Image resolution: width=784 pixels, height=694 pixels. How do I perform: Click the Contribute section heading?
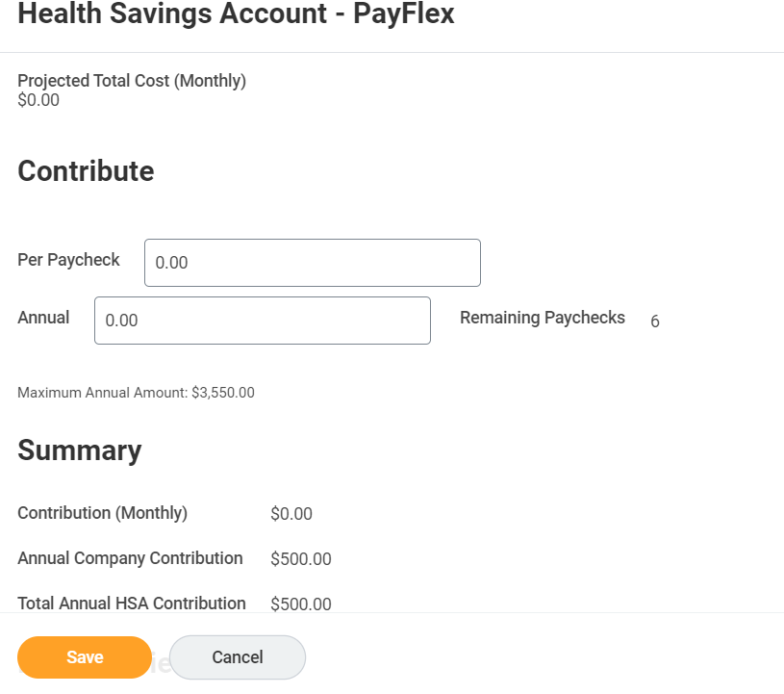pyautogui.click(x=86, y=171)
